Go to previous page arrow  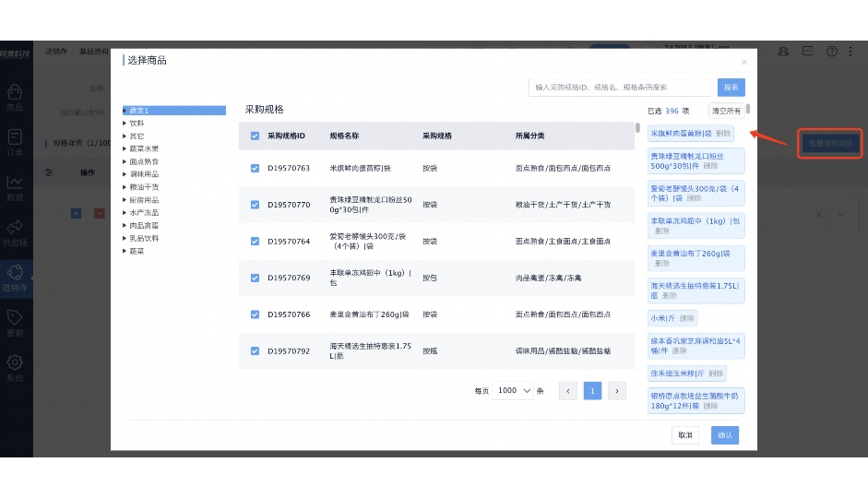(568, 391)
